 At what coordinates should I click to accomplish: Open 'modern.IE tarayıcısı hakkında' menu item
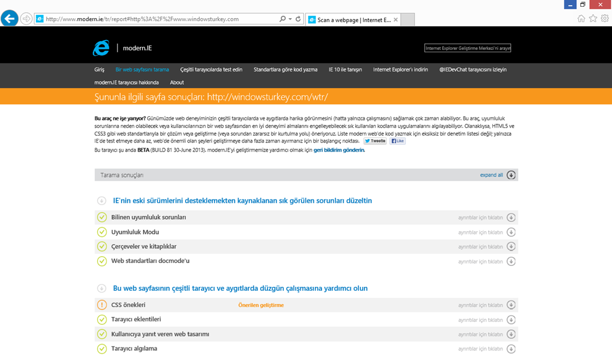coord(127,82)
